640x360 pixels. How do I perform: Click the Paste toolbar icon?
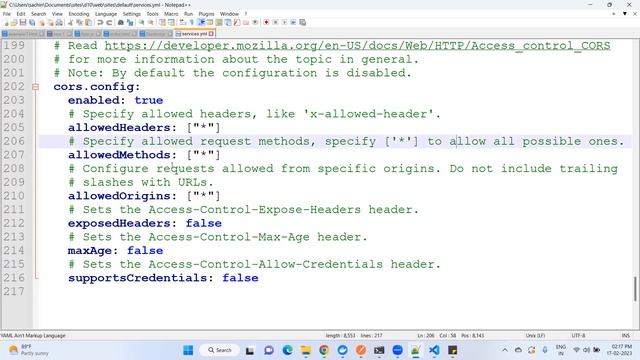[88, 22]
